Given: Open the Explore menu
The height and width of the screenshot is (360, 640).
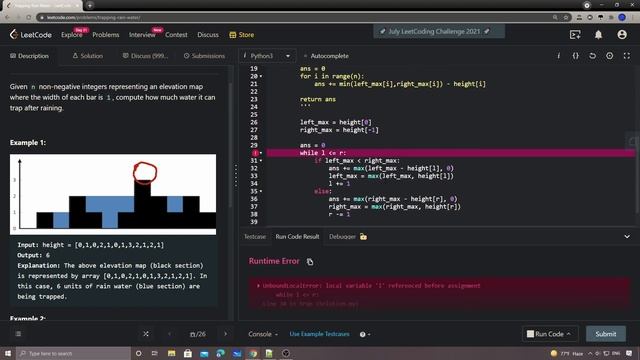Looking at the screenshot, I should 72,35.
